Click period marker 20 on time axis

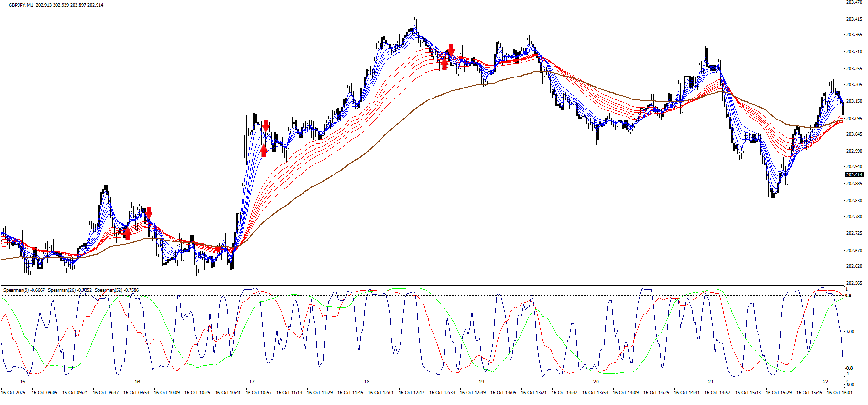point(596,382)
